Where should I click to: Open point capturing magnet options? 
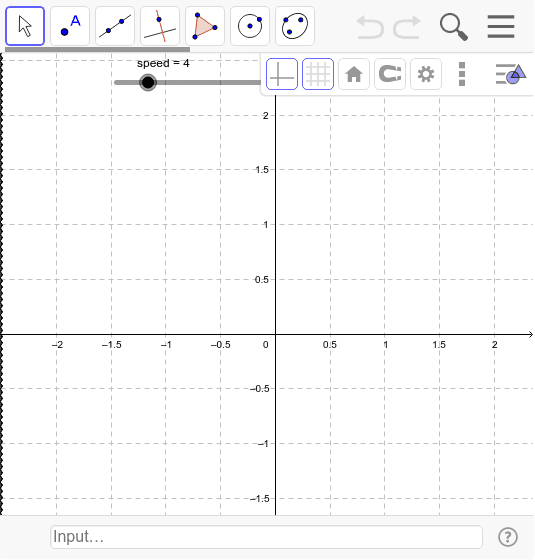pos(390,74)
